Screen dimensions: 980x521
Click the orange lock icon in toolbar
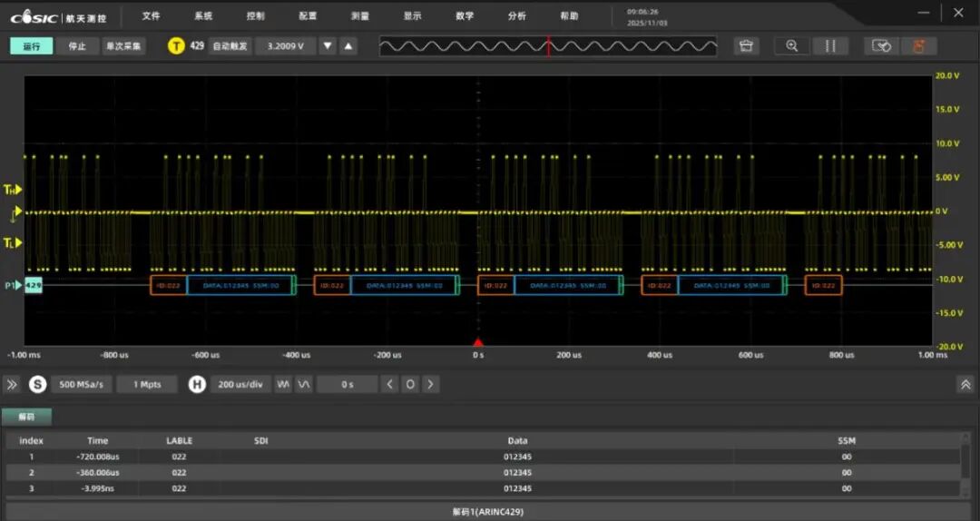click(918, 46)
